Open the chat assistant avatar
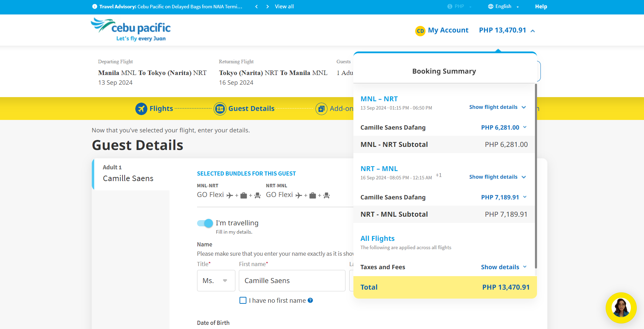 tap(621, 308)
